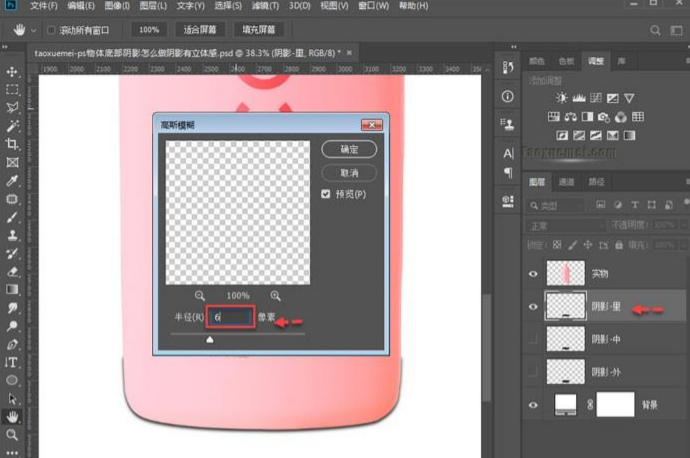This screenshot has height=458, width=690.
Task: Select the Frame tool
Action: [x=12, y=162]
